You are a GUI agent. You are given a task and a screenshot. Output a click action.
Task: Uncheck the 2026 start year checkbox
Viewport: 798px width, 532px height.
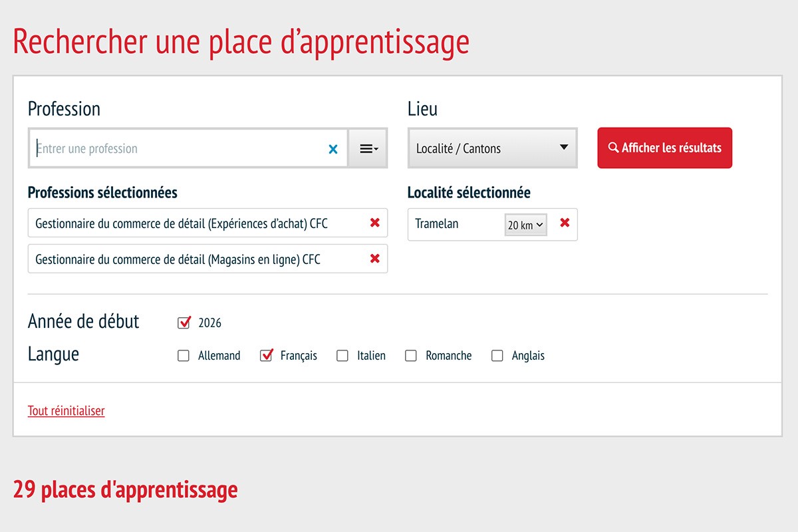(x=184, y=323)
